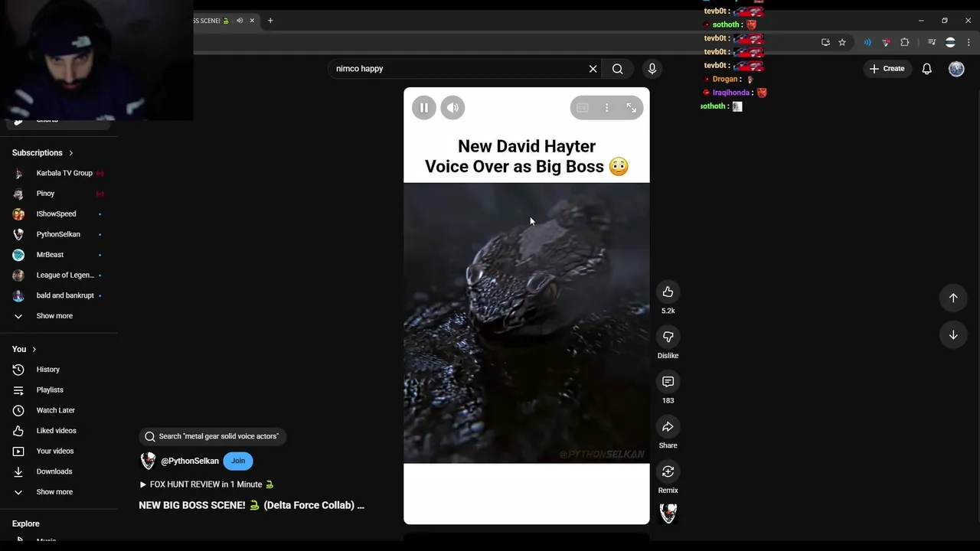Clear the search box text
This screenshot has width=980, height=551.
click(x=593, y=69)
